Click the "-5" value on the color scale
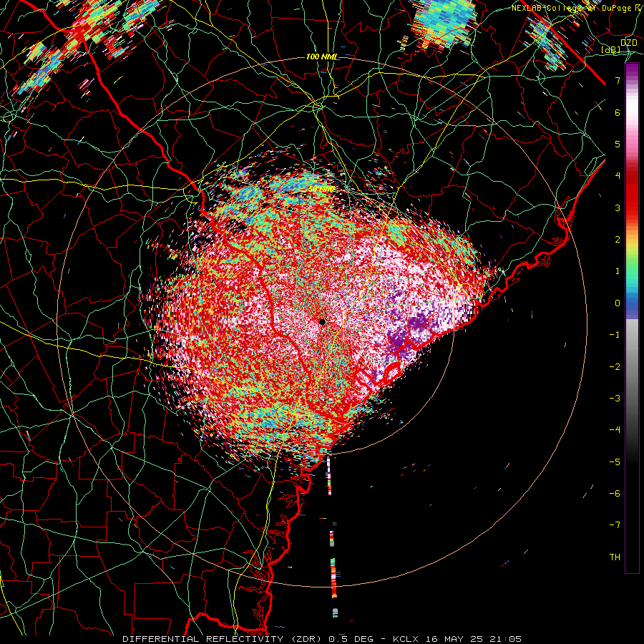The height and width of the screenshot is (644, 644). [615, 462]
